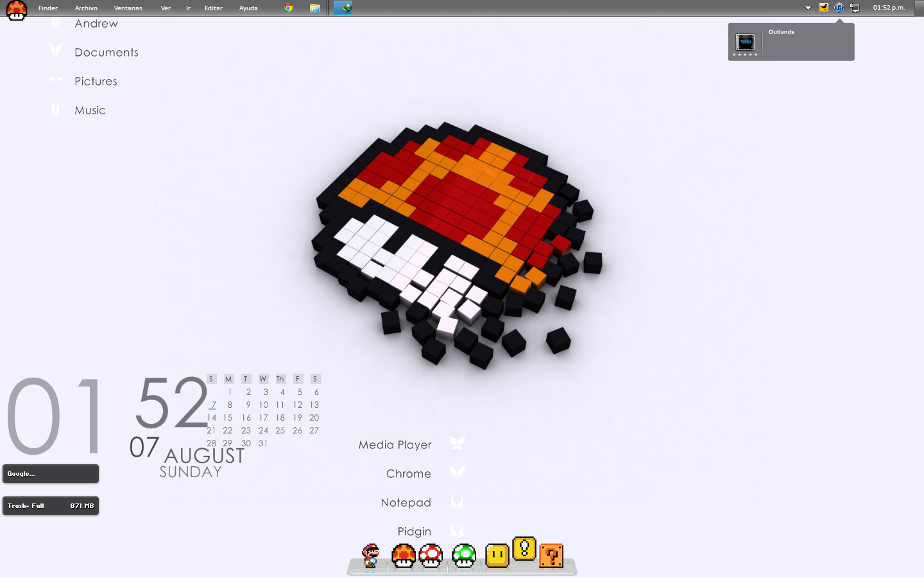Open the Editar menu

(x=214, y=8)
